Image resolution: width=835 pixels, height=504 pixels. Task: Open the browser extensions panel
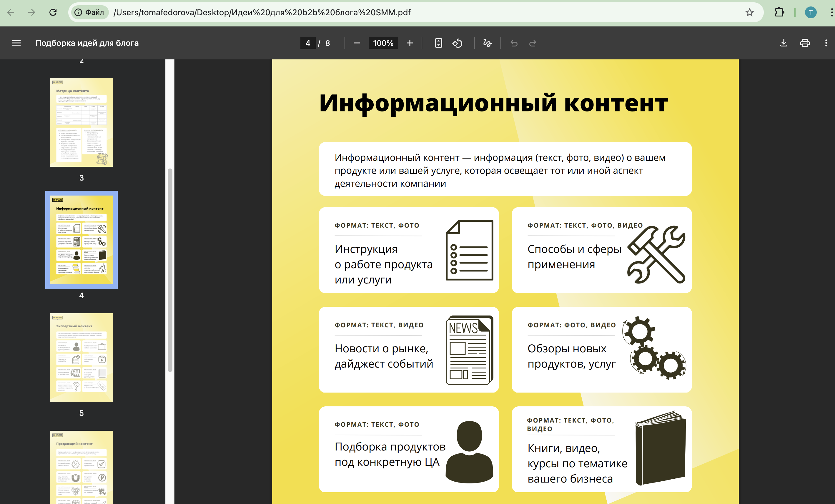click(779, 13)
